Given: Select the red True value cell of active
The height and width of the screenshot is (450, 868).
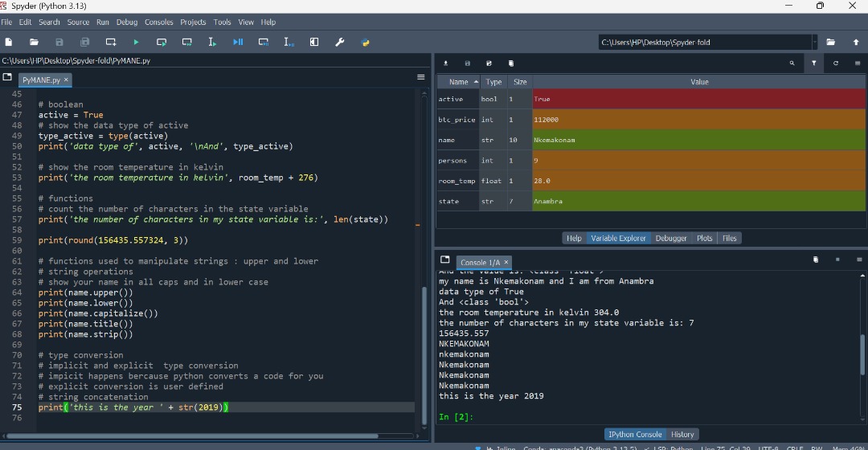Looking at the screenshot, I should click(x=699, y=99).
